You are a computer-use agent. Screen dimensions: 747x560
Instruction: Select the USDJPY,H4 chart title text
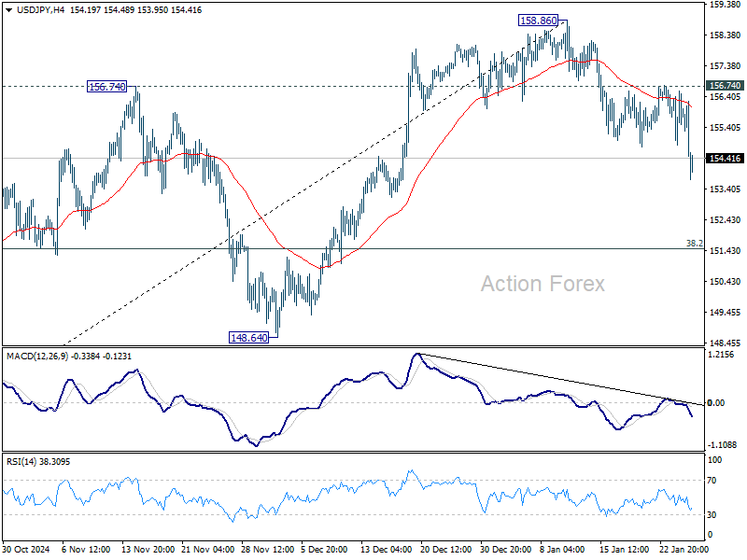click(x=40, y=10)
